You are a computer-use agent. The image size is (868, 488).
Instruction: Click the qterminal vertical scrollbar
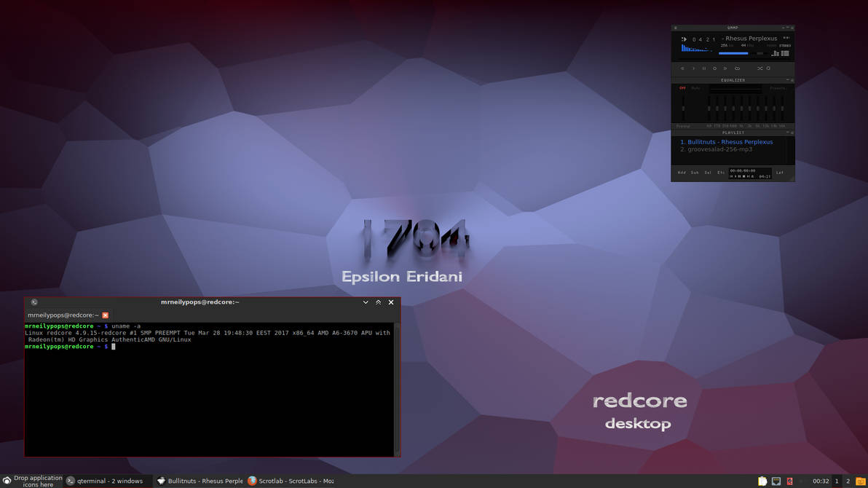[x=396, y=389]
